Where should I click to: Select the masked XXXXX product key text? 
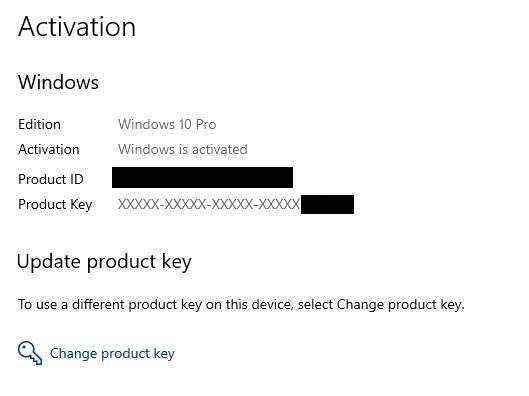(209, 204)
